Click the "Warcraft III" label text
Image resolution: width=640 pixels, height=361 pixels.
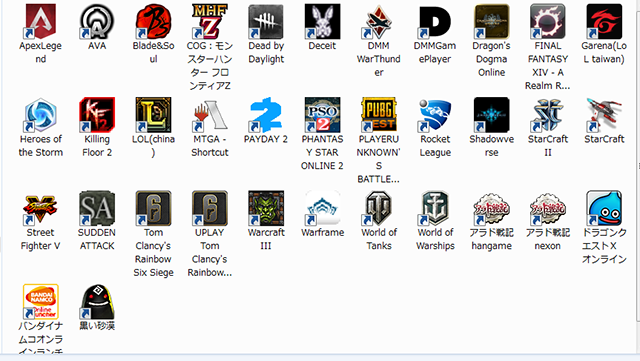266,239
